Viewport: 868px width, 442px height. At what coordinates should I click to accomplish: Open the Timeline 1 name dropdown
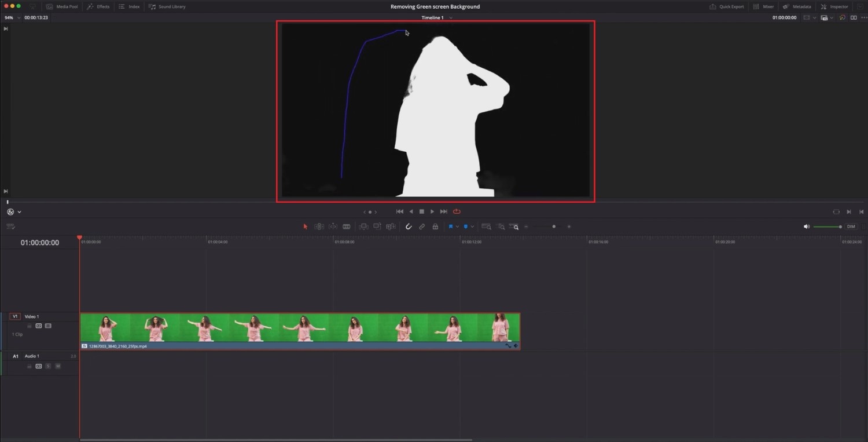pos(451,18)
